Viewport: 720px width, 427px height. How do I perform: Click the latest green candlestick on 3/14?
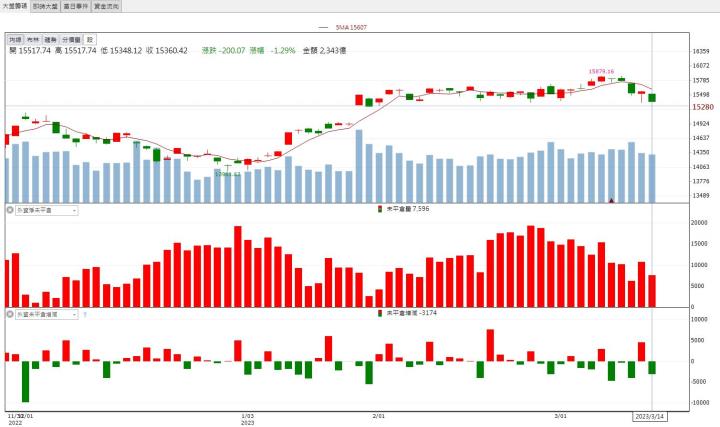pos(652,98)
